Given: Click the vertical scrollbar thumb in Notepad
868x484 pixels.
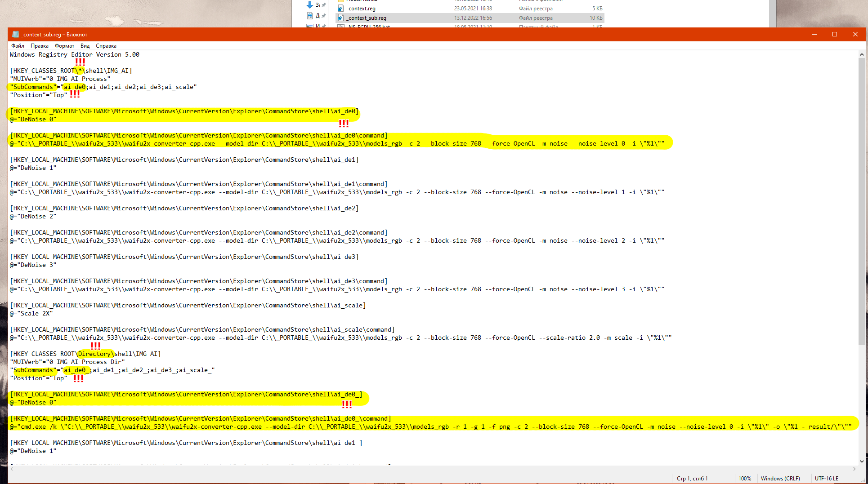Looking at the screenshot, I should 862,201.
